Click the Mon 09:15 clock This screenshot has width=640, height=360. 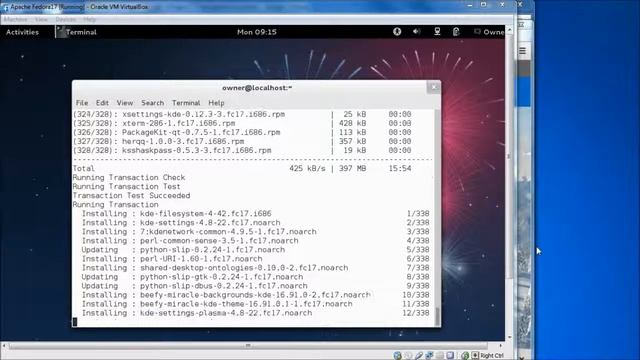pyautogui.click(x=257, y=32)
